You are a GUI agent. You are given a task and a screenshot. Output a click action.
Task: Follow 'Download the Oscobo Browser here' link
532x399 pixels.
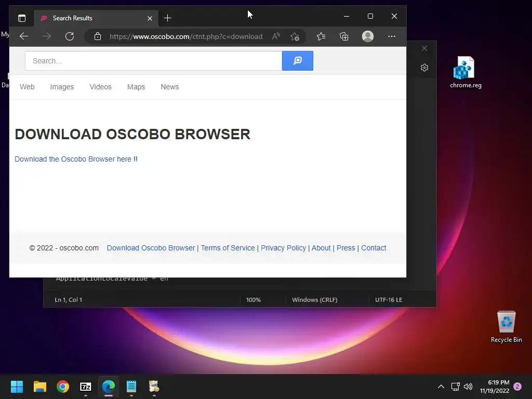[76, 159]
